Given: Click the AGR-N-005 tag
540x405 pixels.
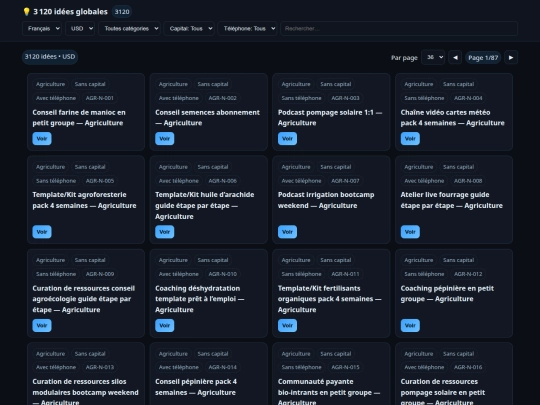Looking at the screenshot, I should pos(100,181).
